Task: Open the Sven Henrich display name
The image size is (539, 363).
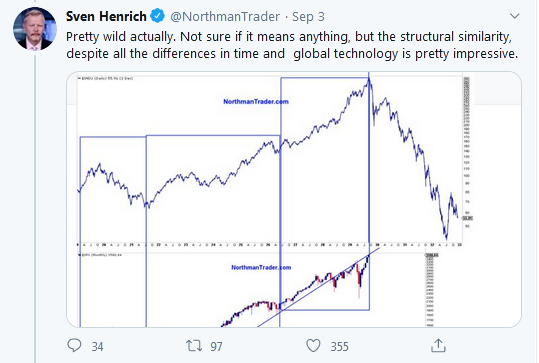Action: point(106,16)
